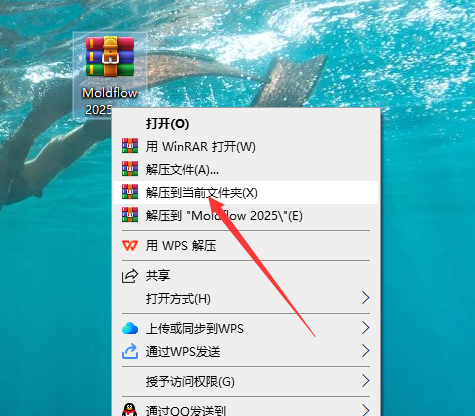Select the Moldflow 2025 archive desktop icon
Viewport: 475px width, 416px height.
(110, 75)
